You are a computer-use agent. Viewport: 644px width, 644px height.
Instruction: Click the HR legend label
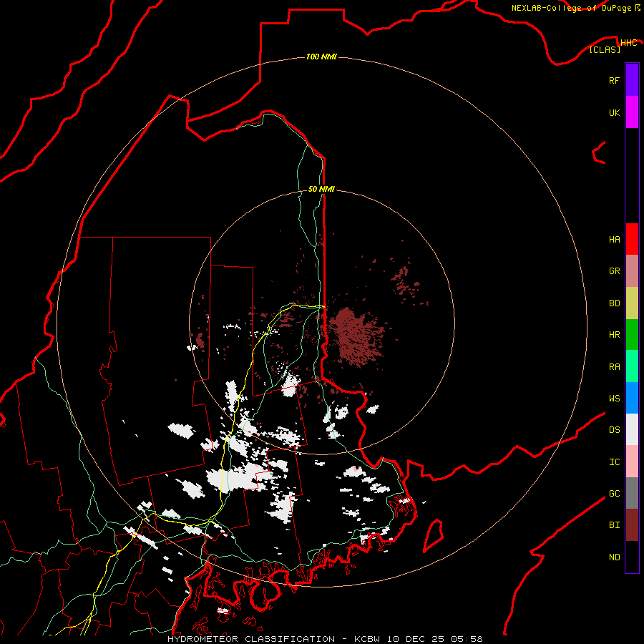point(614,334)
